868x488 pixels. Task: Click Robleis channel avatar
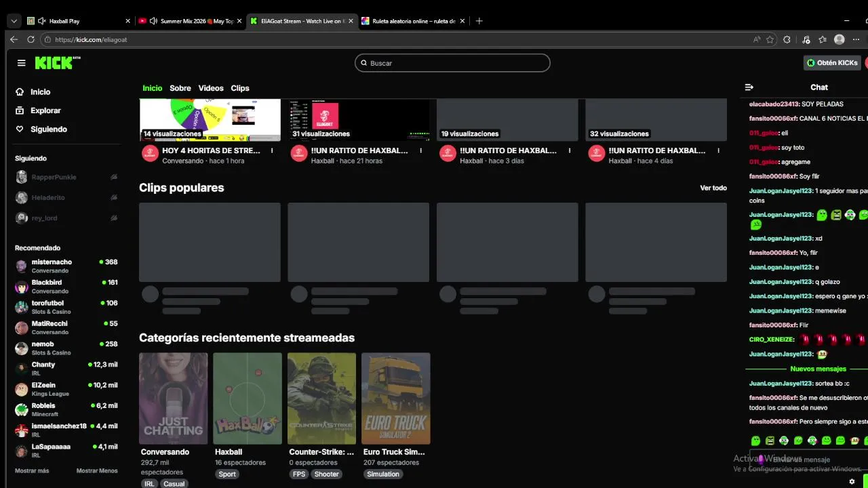click(22, 409)
